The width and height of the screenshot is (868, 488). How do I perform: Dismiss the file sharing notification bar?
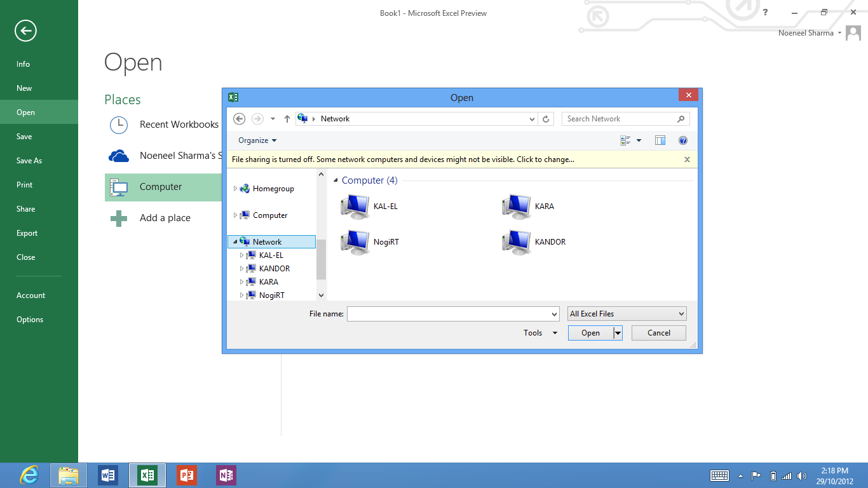pos(687,159)
